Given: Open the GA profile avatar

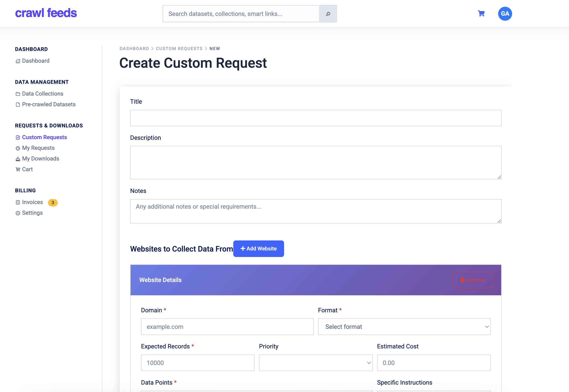Looking at the screenshot, I should pyautogui.click(x=505, y=14).
